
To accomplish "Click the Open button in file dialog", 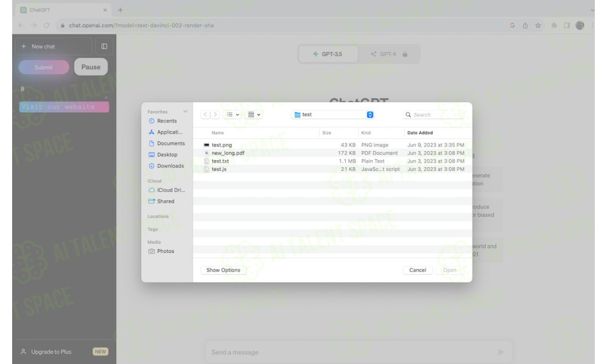I will (x=450, y=271).
